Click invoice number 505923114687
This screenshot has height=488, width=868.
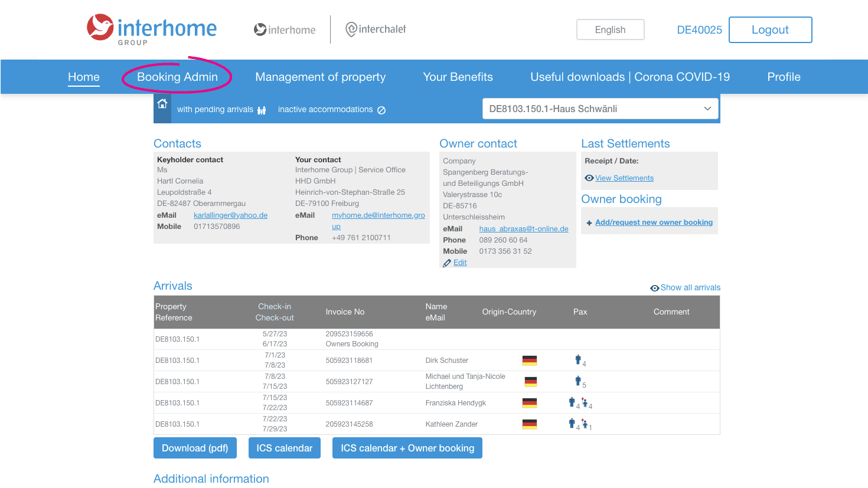[x=349, y=403]
